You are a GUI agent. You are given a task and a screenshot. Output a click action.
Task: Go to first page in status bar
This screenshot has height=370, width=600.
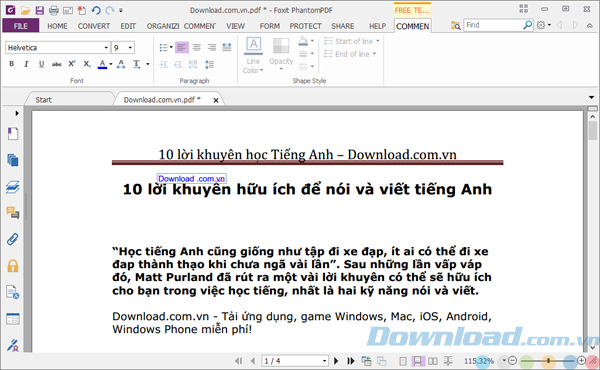tap(238, 361)
